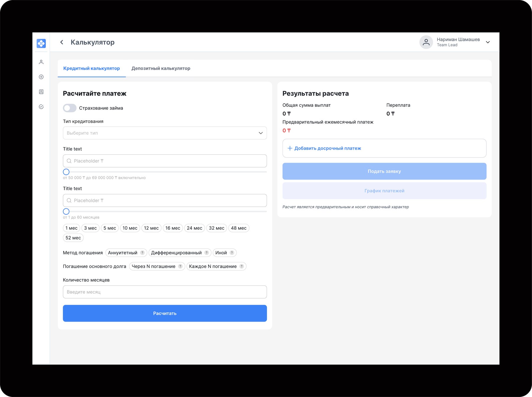
Task: Click help icon next to Через N погашение
Action: point(180,266)
